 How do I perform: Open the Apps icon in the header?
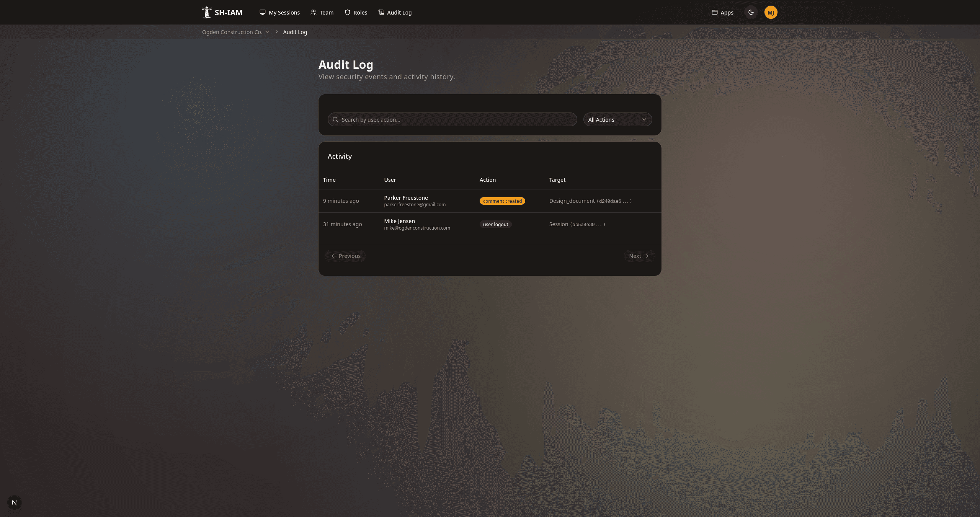coord(715,12)
